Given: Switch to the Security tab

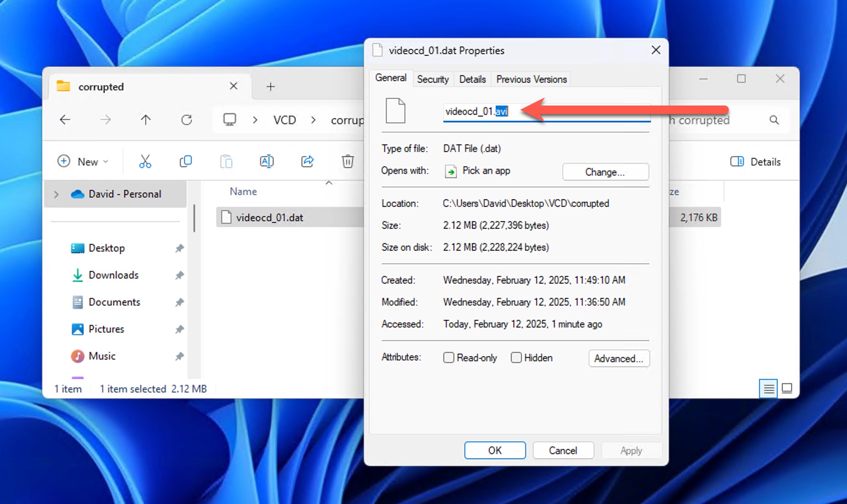Looking at the screenshot, I should point(433,79).
